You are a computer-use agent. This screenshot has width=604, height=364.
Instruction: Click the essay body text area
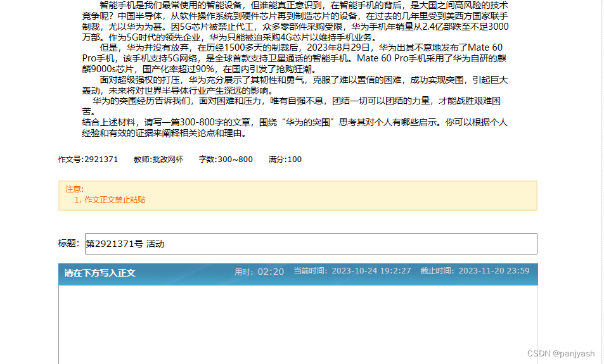point(298,324)
